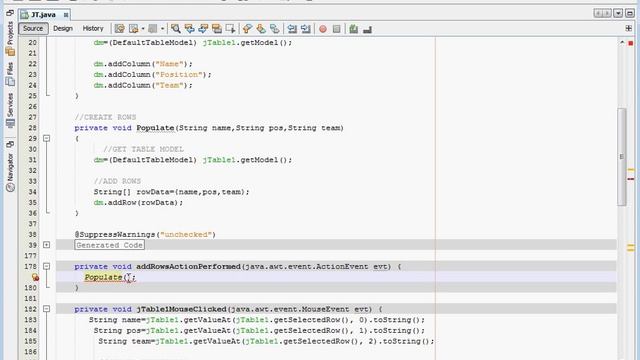Stop macro recording with the square icon
This screenshot has height=360, width=640.
336,29
